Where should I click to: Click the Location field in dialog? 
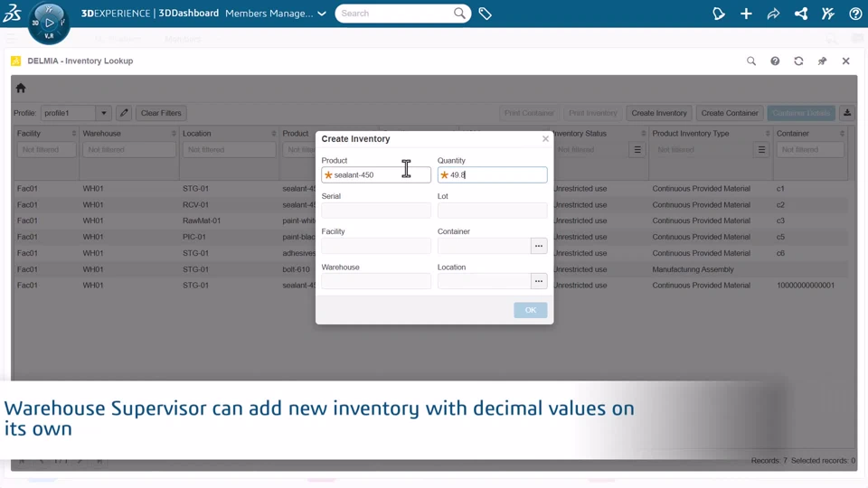tap(484, 281)
